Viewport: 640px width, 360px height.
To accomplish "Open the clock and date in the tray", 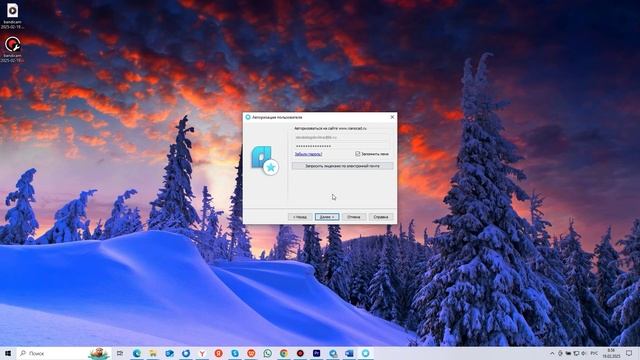I will 611,353.
